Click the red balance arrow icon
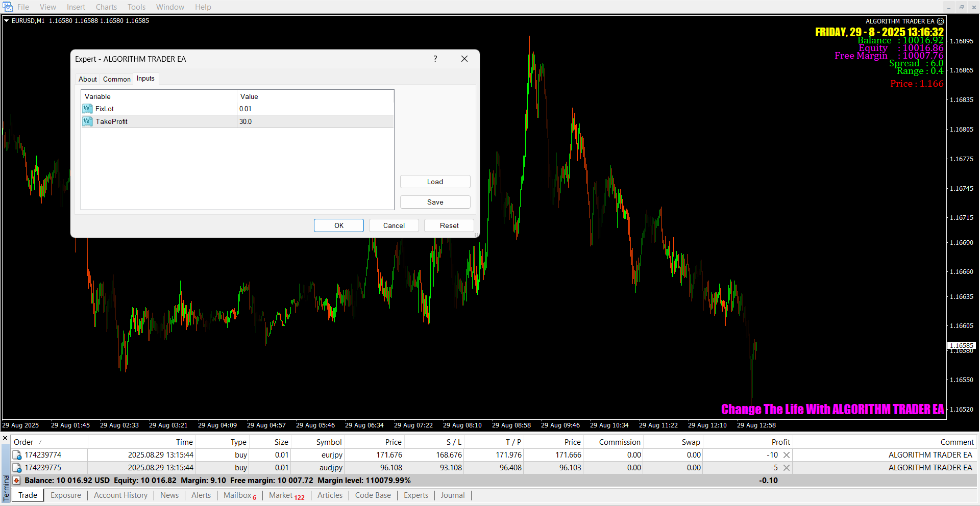 (x=16, y=480)
